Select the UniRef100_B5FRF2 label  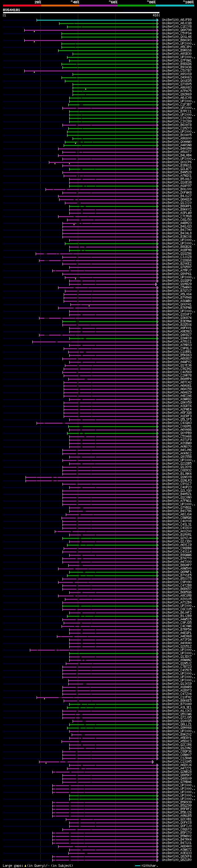pos(177,809)
